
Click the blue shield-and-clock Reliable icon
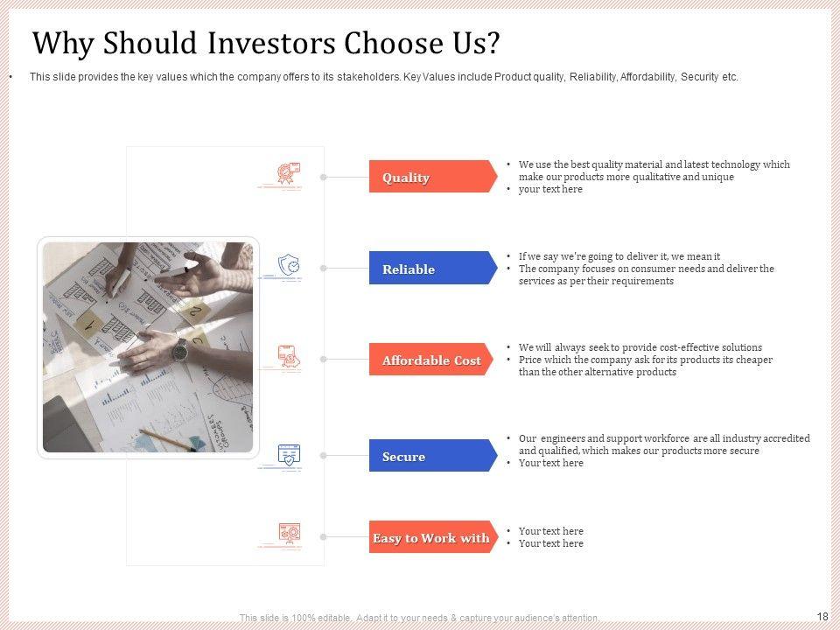pyautogui.click(x=289, y=264)
